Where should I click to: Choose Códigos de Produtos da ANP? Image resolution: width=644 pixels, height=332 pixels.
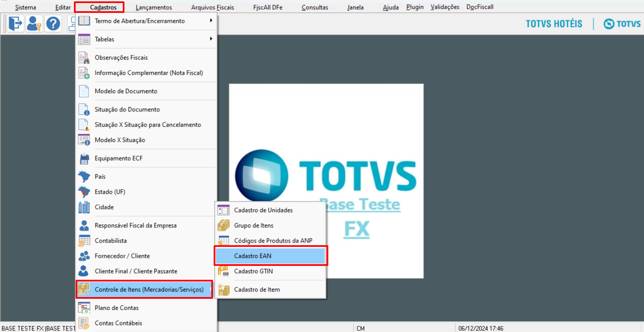[271, 241]
